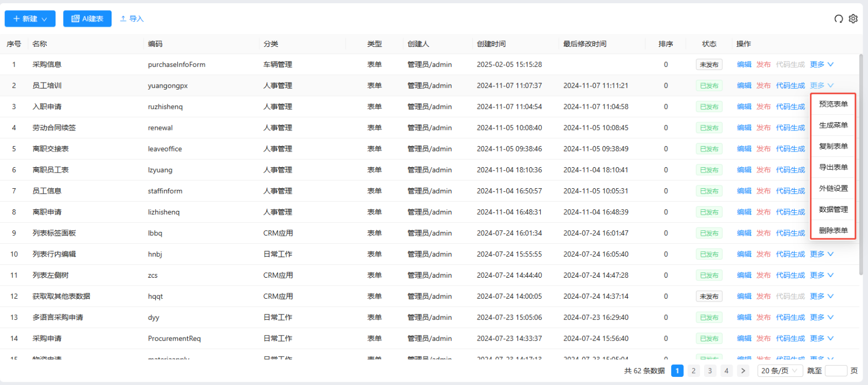This screenshot has height=385, width=868.
Task: Click 编辑 for 采购信息
Action: (x=744, y=65)
